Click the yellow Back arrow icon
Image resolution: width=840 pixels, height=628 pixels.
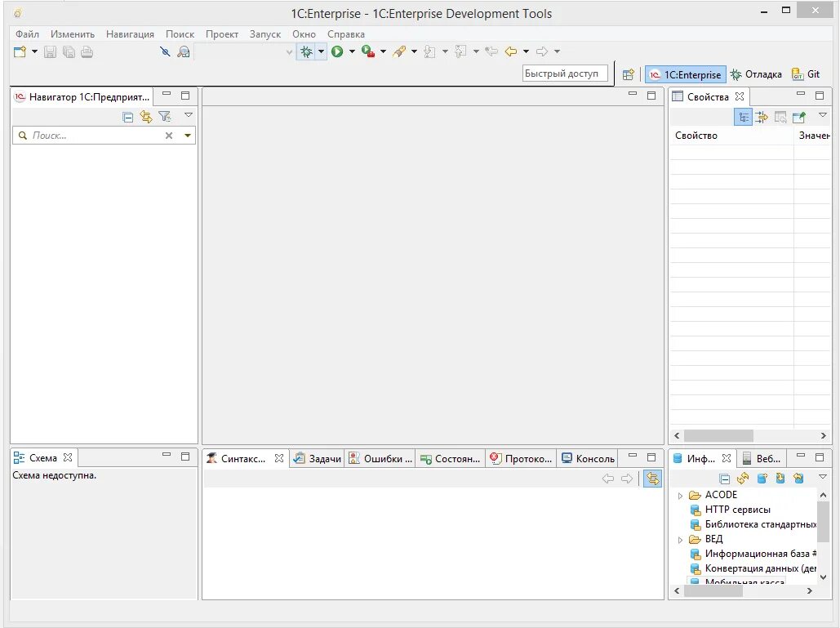510,52
